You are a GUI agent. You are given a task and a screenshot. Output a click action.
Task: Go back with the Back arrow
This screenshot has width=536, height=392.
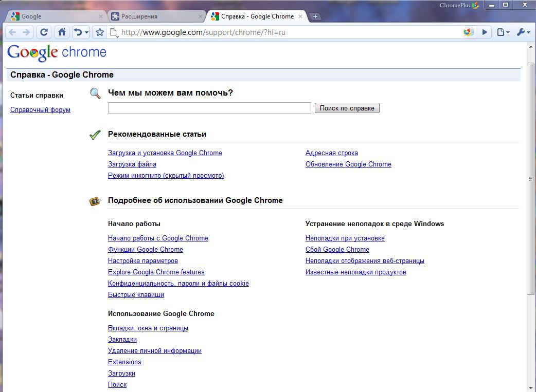pos(12,32)
